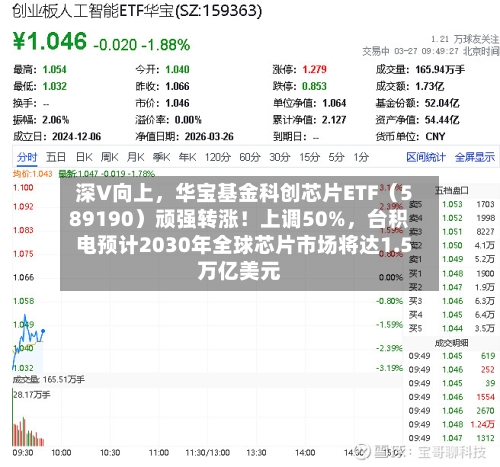The height and width of the screenshot is (467, 500).
Task: Click the 货币单位 value CNY
Action: [x=435, y=136]
